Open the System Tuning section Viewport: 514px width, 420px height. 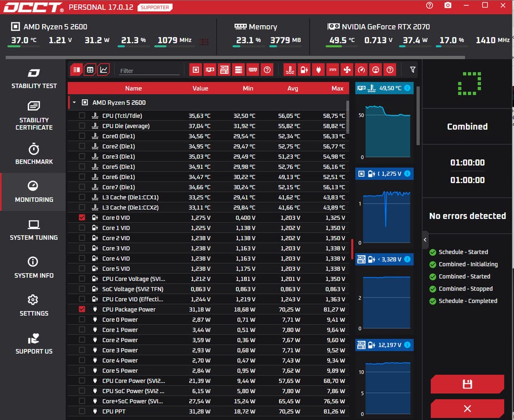click(34, 230)
